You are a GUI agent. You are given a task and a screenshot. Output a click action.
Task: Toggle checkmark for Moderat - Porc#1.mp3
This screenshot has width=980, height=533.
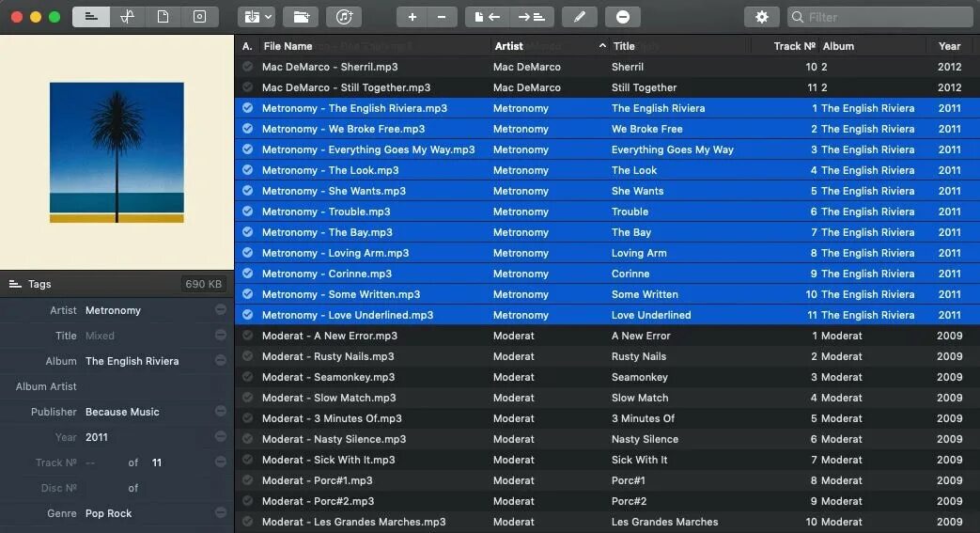click(x=247, y=479)
